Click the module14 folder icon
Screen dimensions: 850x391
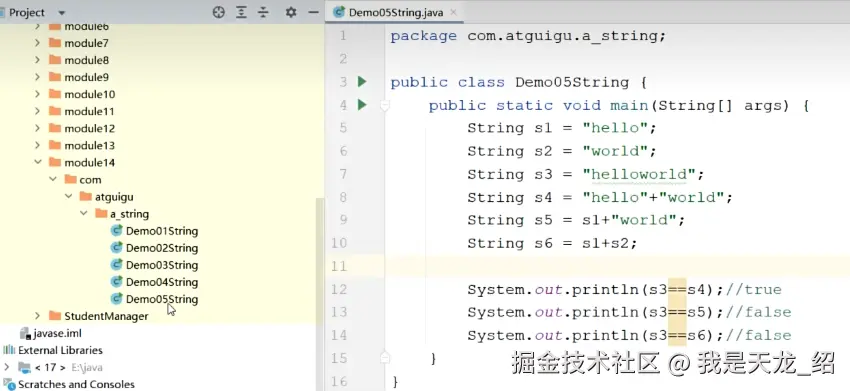click(x=55, y=162)
